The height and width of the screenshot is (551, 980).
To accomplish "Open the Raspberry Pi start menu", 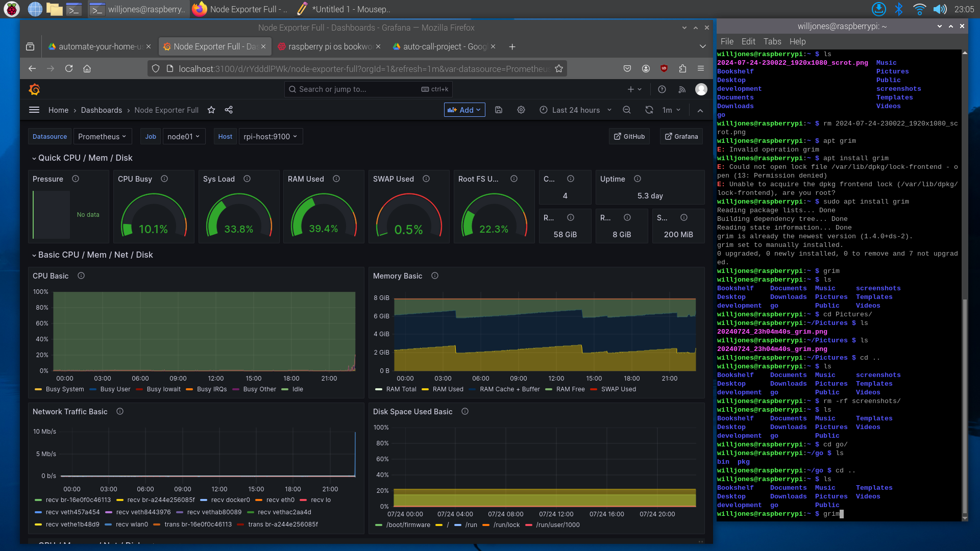I will 12,9.
